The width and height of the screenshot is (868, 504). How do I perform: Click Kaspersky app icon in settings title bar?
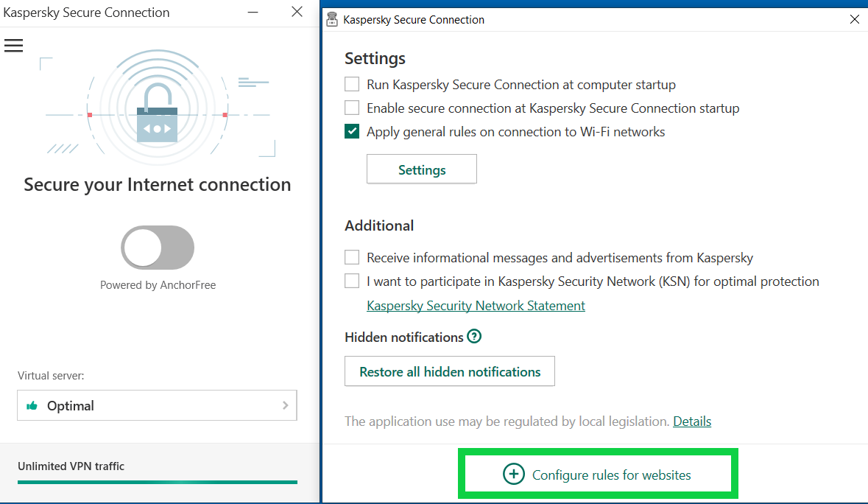coord(332,19)
